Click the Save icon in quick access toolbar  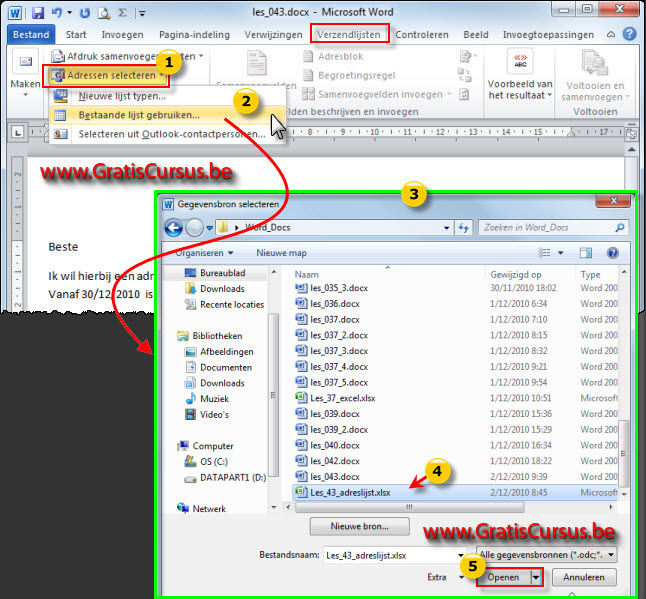click(x=38, y=13)
